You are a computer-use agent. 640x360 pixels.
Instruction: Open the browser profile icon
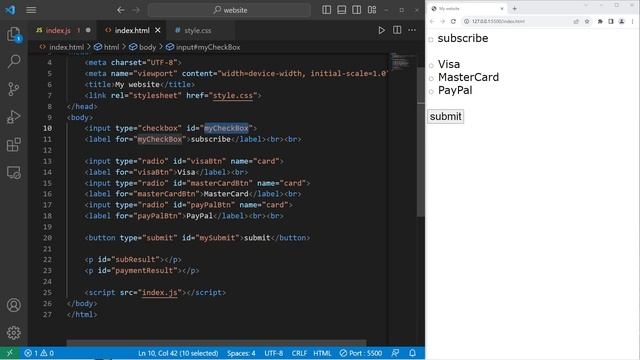pos(622,21)
